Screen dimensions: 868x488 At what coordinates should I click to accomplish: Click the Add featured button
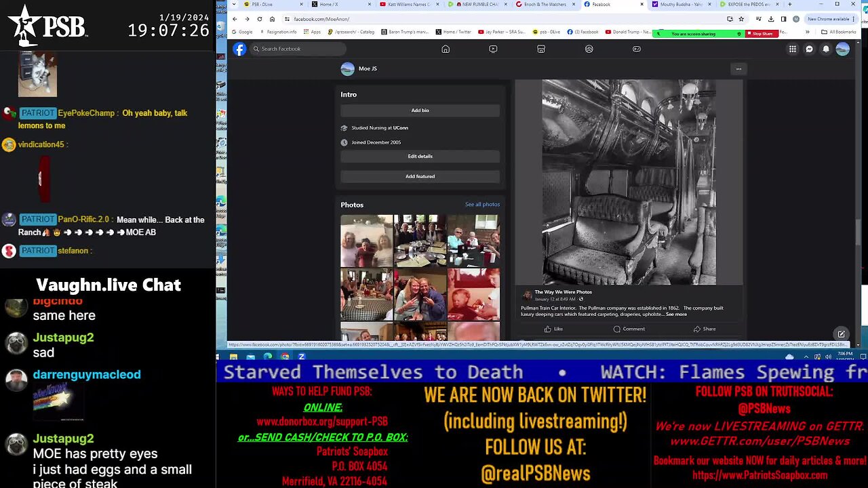click(420, 176)
